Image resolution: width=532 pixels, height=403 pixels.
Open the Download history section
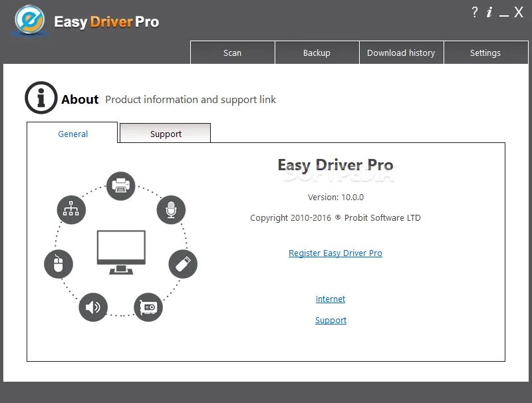[x=401, y=53]
